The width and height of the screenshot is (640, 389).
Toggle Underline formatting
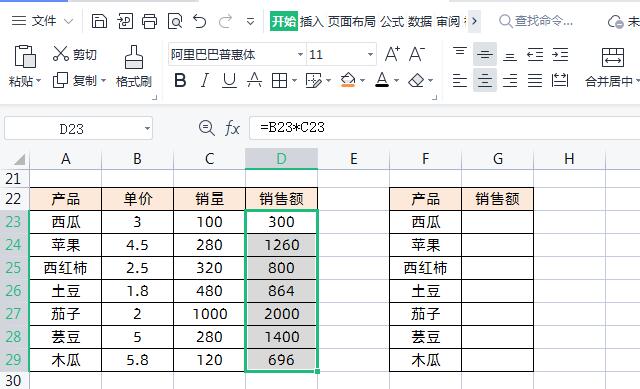pyautogui.click(x=229, y=80)
